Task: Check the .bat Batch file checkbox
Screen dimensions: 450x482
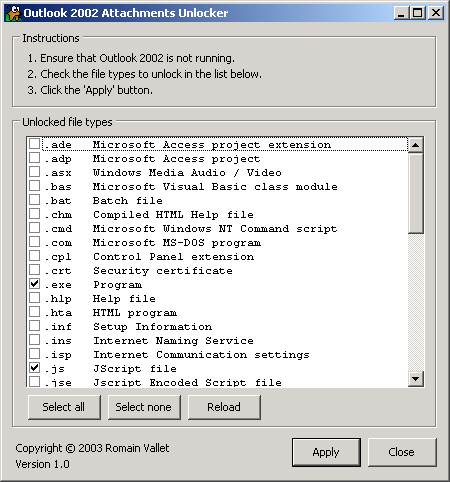Action: pos(35,200)
